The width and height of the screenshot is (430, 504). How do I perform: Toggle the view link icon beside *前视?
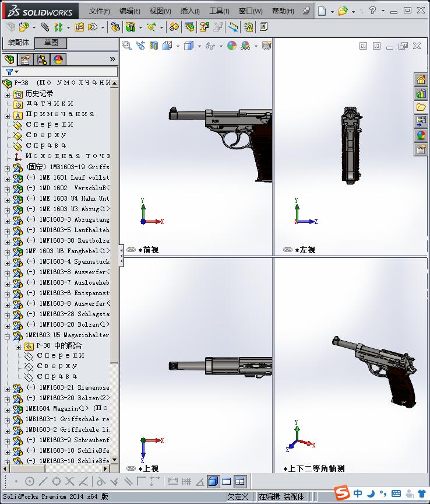click(x=131, y=250)
